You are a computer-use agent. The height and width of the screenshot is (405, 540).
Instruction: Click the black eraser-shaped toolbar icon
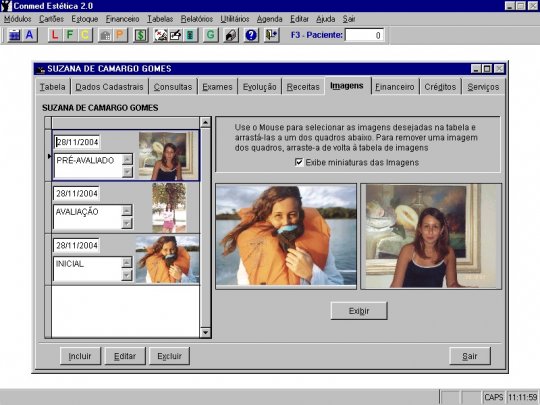click(x=231, y=35)
